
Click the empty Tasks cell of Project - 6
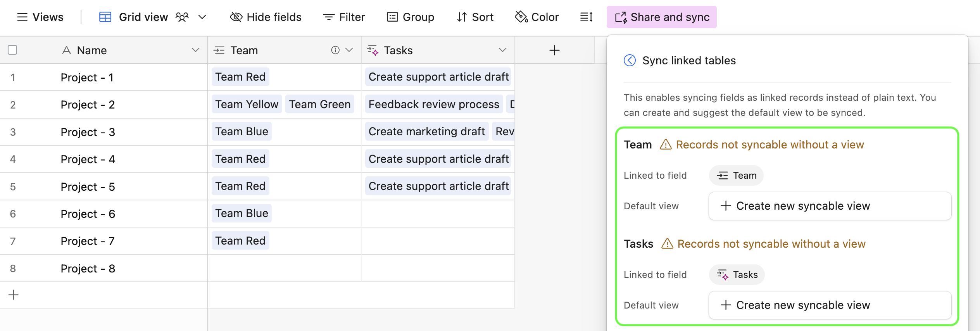pyautogui.click(x=438, y=214)
